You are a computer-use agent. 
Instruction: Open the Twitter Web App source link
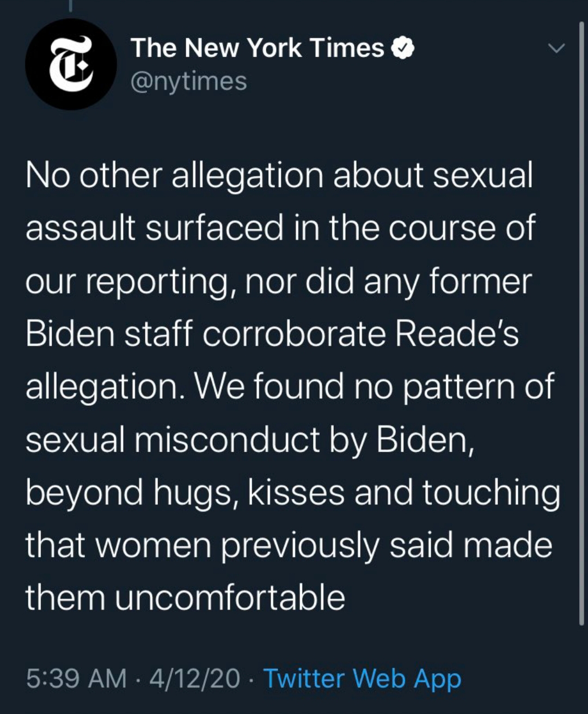(362, 679)
